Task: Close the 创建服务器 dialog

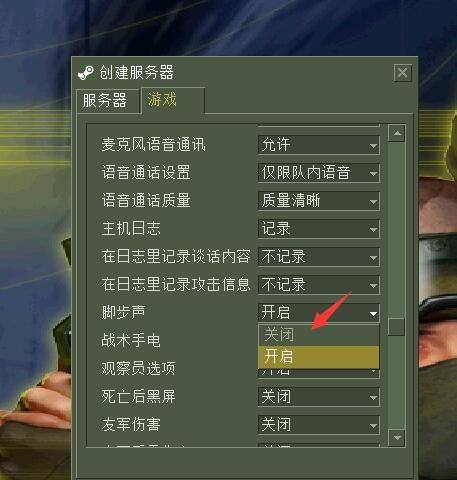Action: (402, 72)
